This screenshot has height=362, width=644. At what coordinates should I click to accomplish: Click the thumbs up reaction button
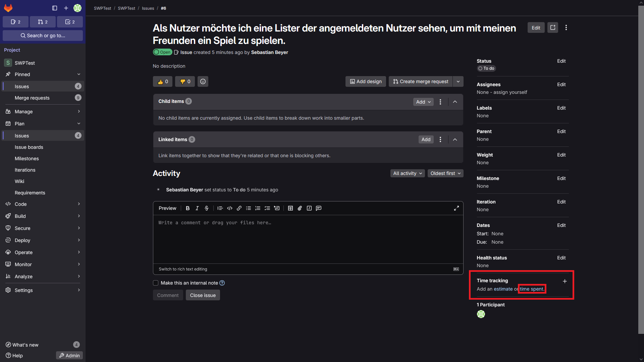click(163, 81)
